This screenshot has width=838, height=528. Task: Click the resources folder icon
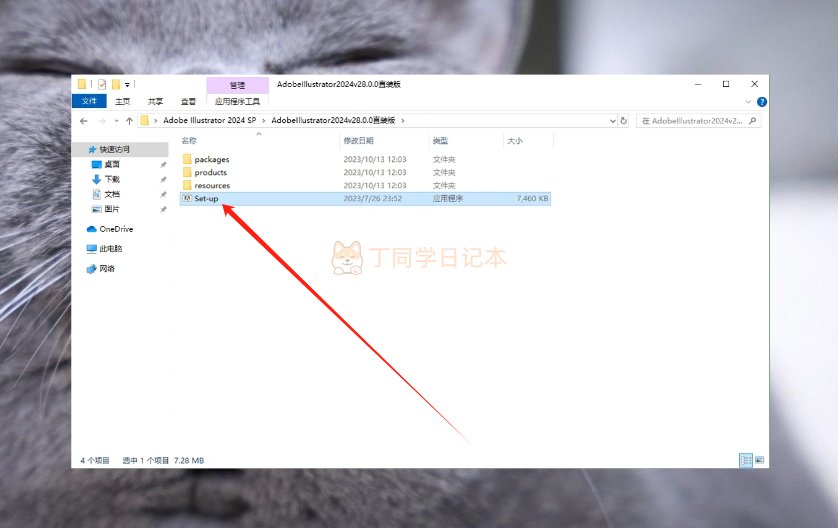(x=187, y=185)
